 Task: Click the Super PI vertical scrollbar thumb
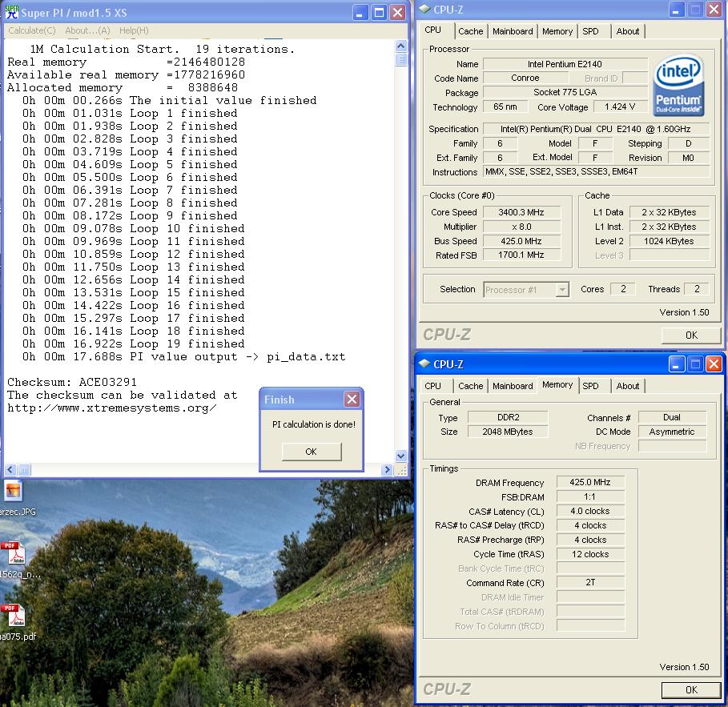[401, 59]
